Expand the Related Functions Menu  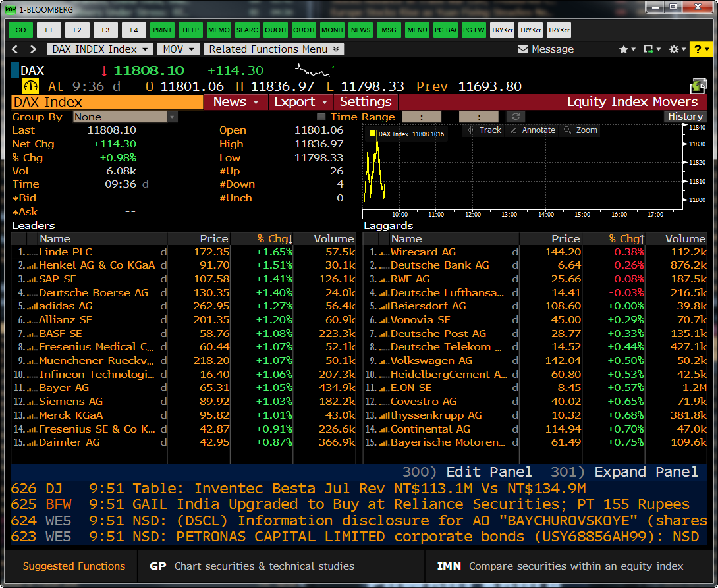coord(273,49)
